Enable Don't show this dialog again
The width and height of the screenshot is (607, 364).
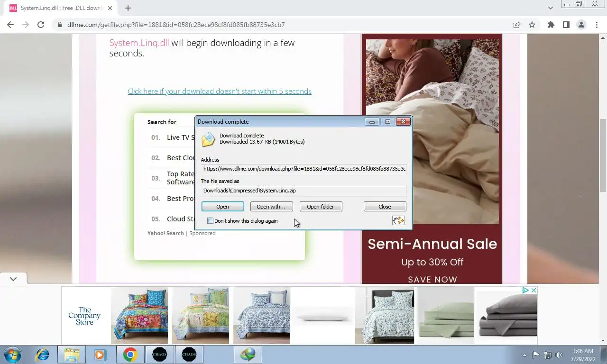[x=210, y=221]
